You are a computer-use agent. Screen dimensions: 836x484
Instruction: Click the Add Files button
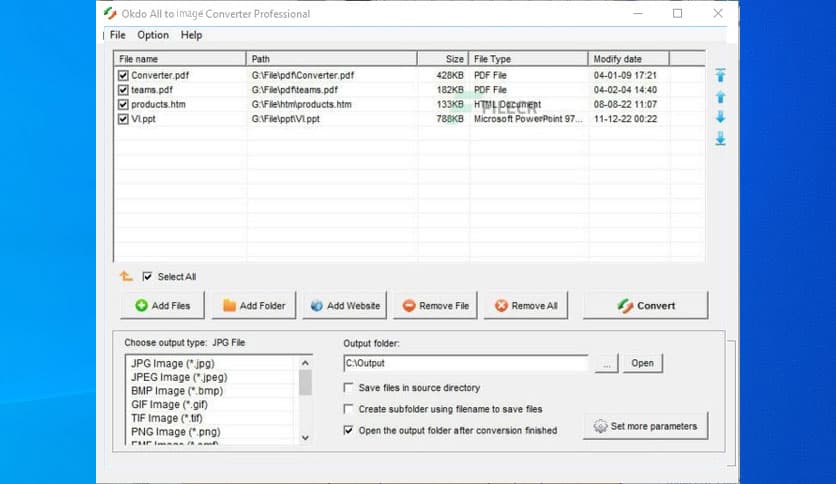pyautogui.click(x=162, y=305)
